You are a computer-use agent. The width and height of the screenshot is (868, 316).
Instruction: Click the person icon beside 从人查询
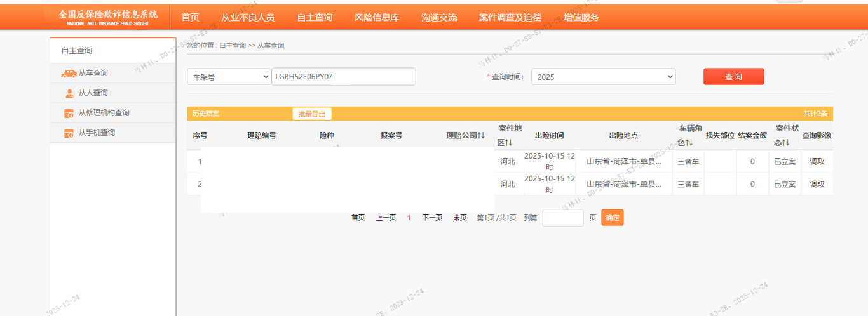pos(69,94)
